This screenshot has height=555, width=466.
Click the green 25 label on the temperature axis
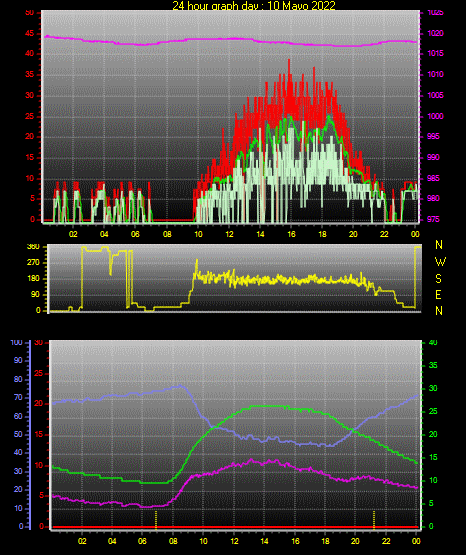pyautogui.click(x=433, y=411)
